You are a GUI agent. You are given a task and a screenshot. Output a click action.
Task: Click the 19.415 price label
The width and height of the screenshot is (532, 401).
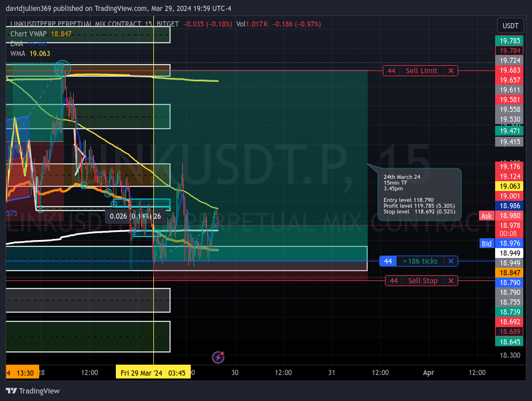click(x=510, y=142)
